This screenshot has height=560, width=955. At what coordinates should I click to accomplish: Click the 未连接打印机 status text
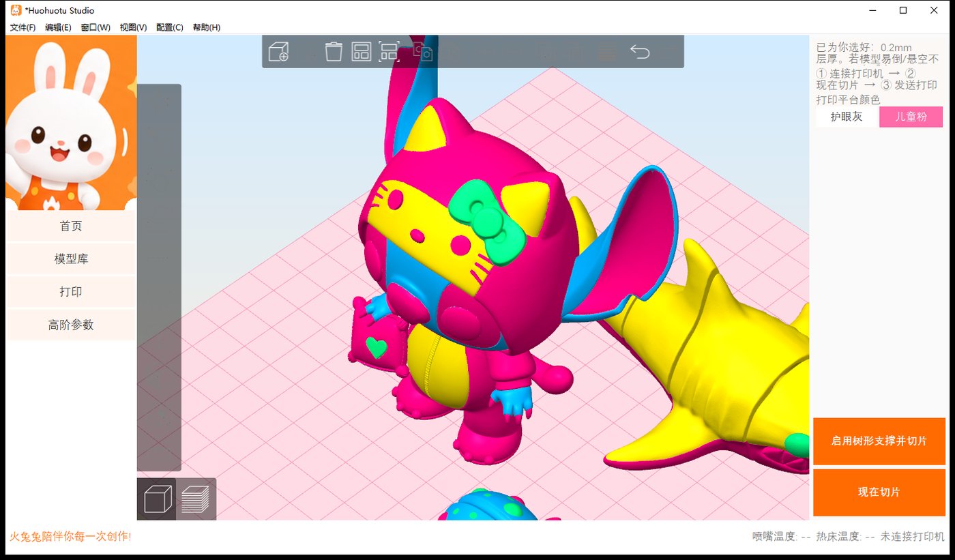click(x=913, y=537)
